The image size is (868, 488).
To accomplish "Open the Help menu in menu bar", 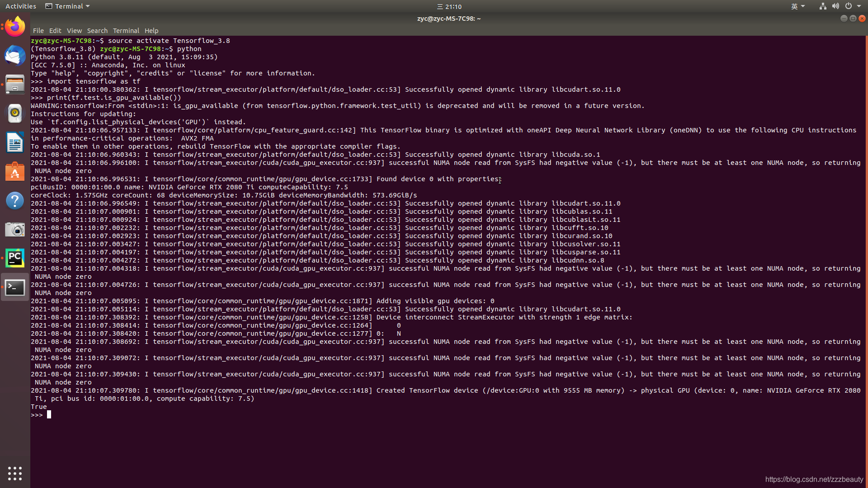I will (151, 31).
